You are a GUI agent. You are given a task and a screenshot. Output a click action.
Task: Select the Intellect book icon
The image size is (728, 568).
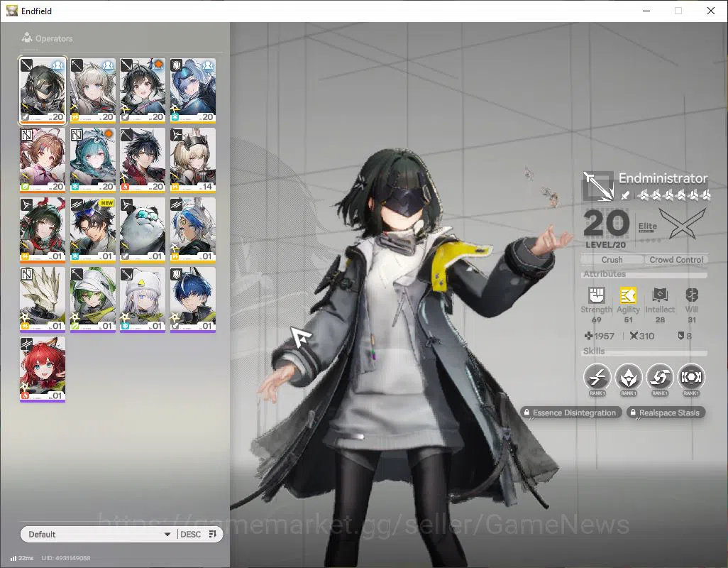pyautogui.click(x=660, y=295)
